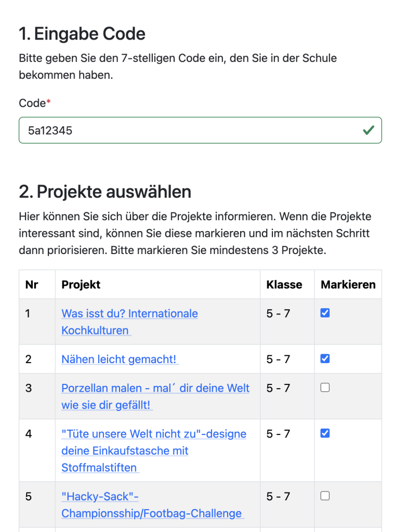Uncheck "Tüte unsere Welt nicht zu" checkbox
Screen dimensions: 393x532
[325, 433]
